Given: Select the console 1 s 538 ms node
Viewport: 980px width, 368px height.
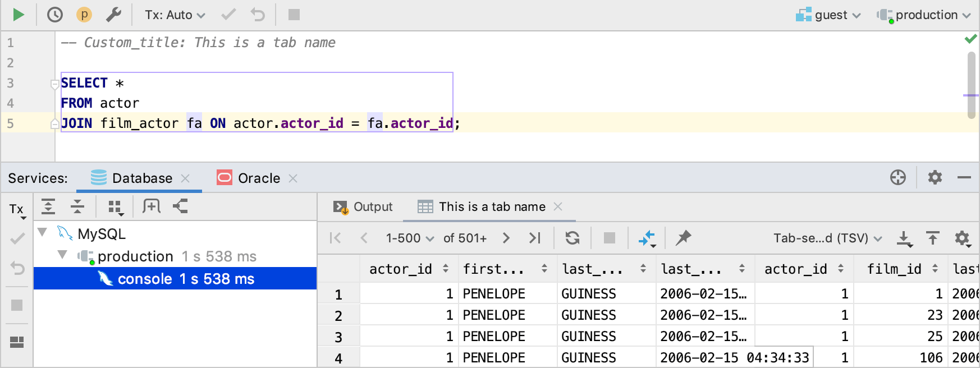Looking at the screenshot, I should point(175,279).
